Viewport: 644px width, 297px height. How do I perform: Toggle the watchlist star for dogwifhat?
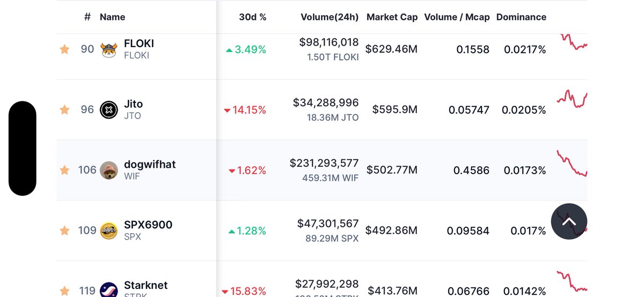64,170
